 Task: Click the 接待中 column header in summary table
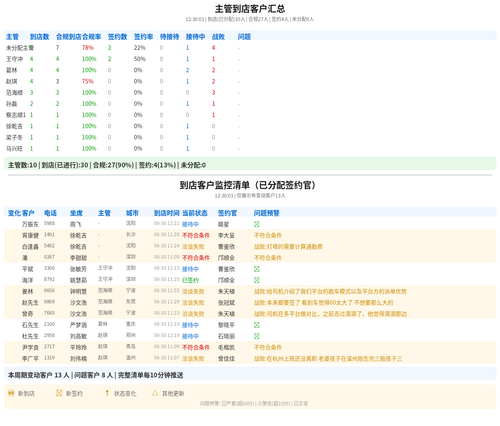pos(195,37)
